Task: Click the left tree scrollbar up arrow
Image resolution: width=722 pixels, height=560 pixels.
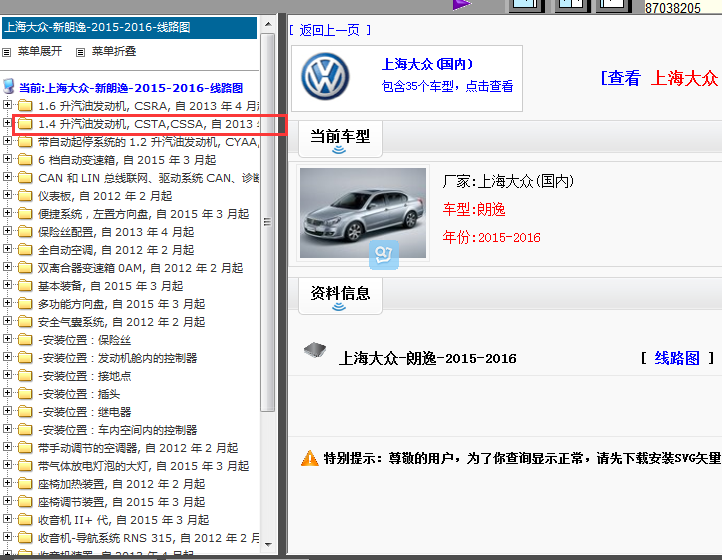Action: pyautogui.click(x=268, y=24)
